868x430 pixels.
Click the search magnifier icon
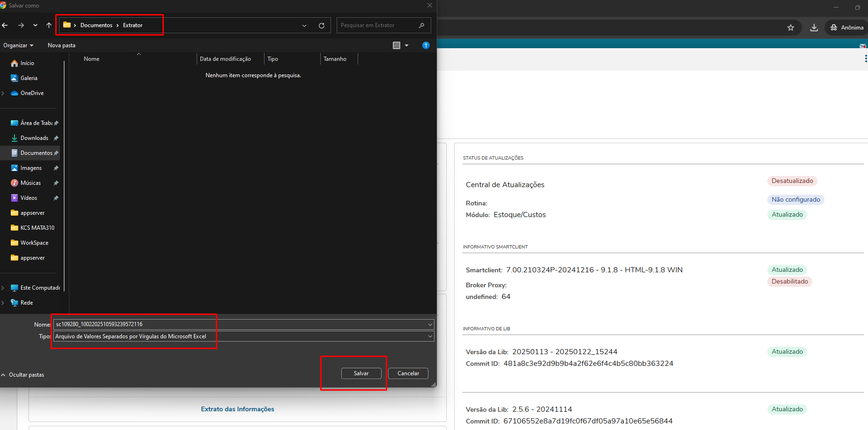(422, 25)
